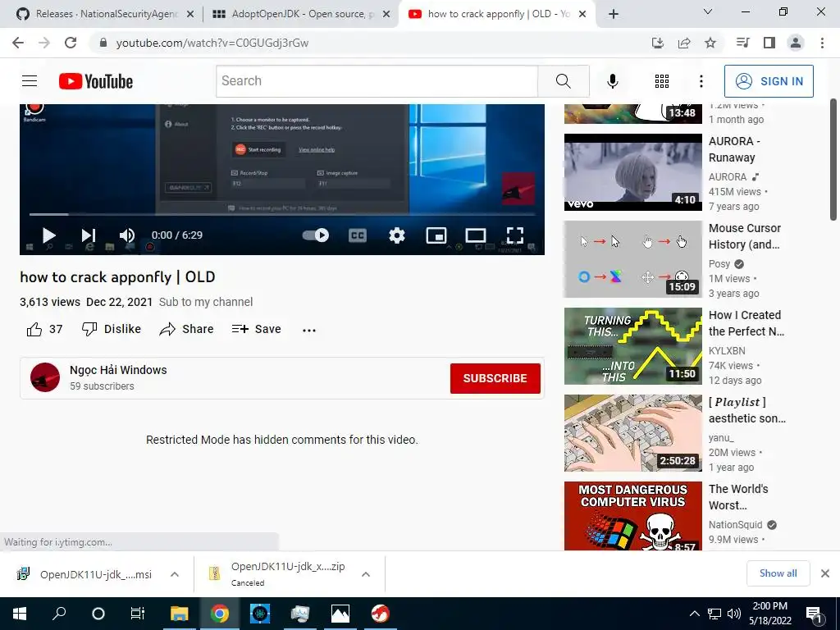Close the downloads bar

click(x=825, y=573)
